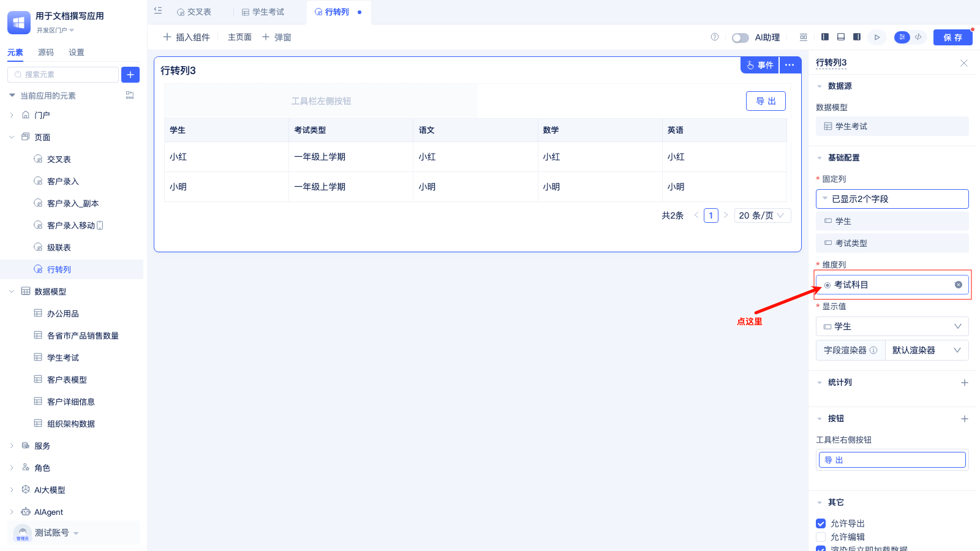Clear the 考试科目 dimension column value
This screenshot has height=551, width=980.
point(959,285)
